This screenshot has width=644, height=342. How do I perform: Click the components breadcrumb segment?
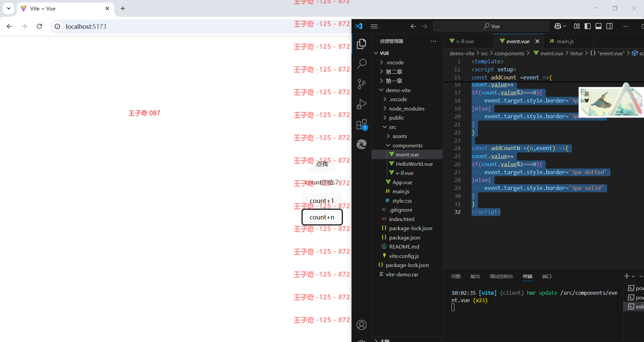tap(509, 53)
